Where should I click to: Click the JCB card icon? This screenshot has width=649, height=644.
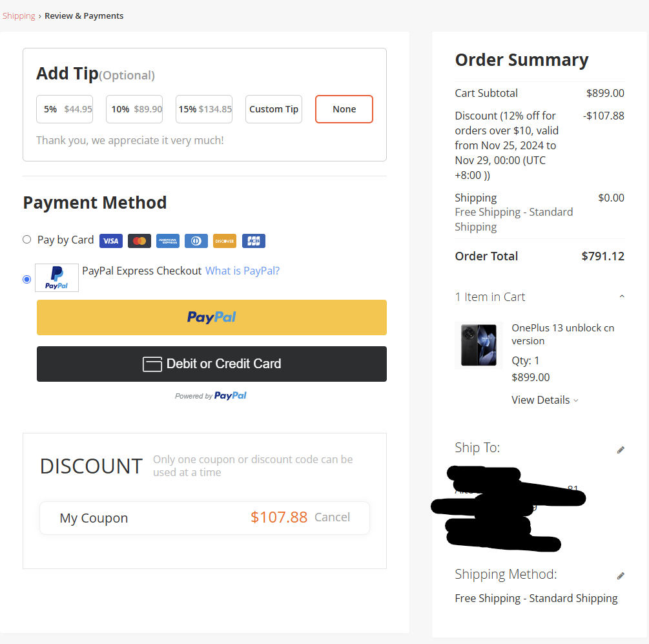[x=254, y=241]
